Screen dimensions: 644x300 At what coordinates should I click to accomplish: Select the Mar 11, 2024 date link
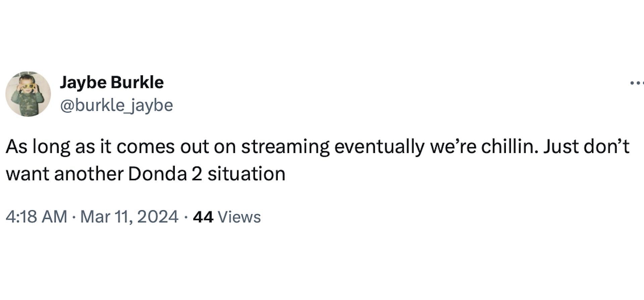tap(129, 217)
